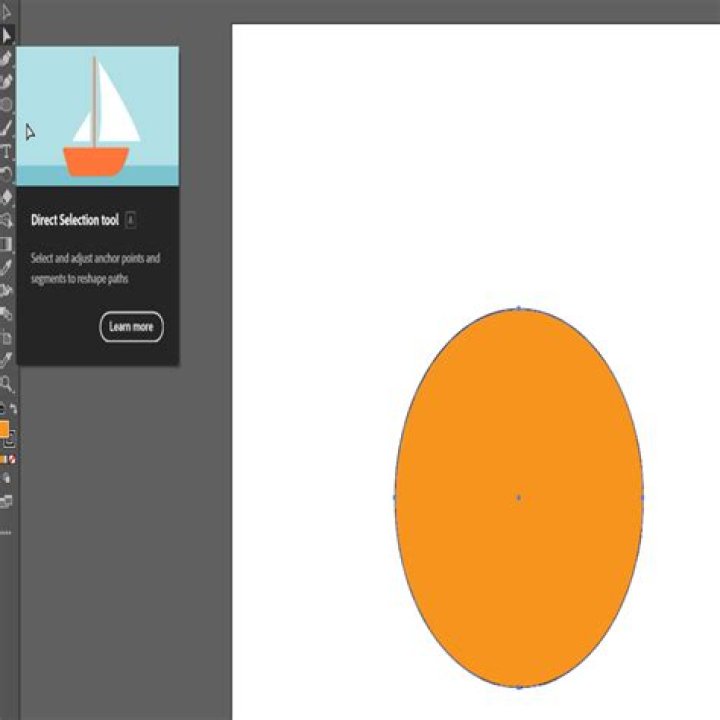The height and width of the screenshot is (720, 720).
Task: Select the Pen tool
Action: click(x=6, y=58)
